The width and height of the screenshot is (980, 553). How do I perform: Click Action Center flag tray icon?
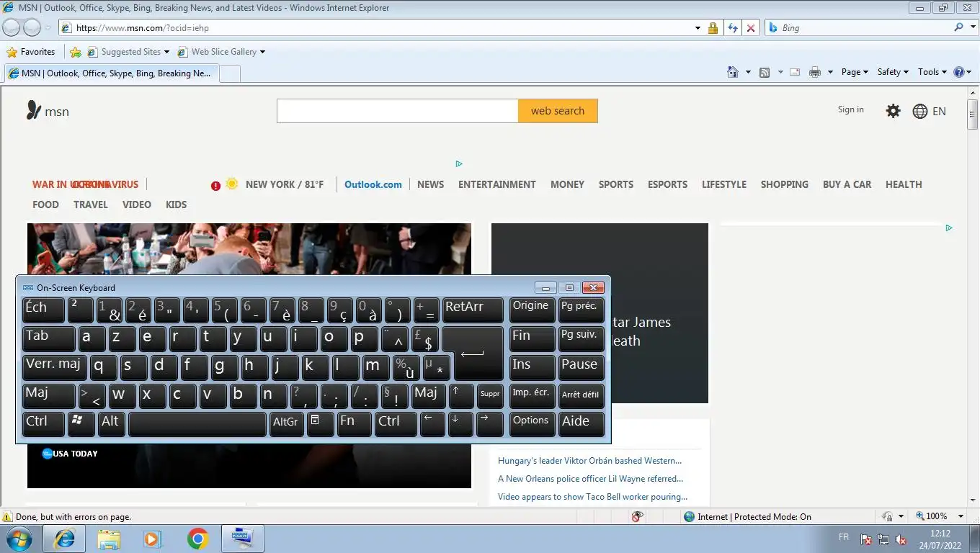(x=866, y=539)
